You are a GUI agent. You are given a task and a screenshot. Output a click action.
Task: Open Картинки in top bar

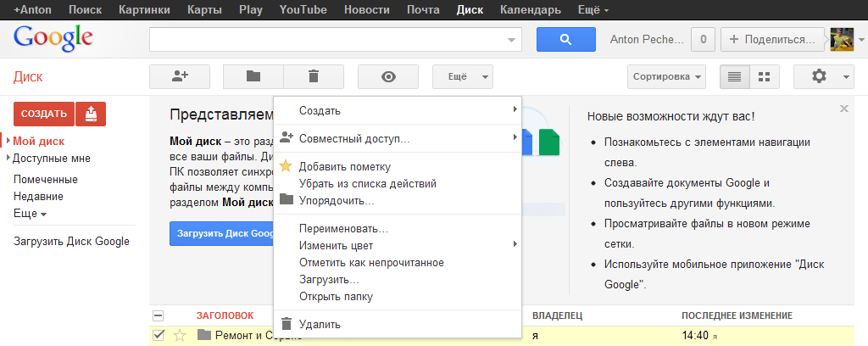pyautogui.click(x=146, y=10)
